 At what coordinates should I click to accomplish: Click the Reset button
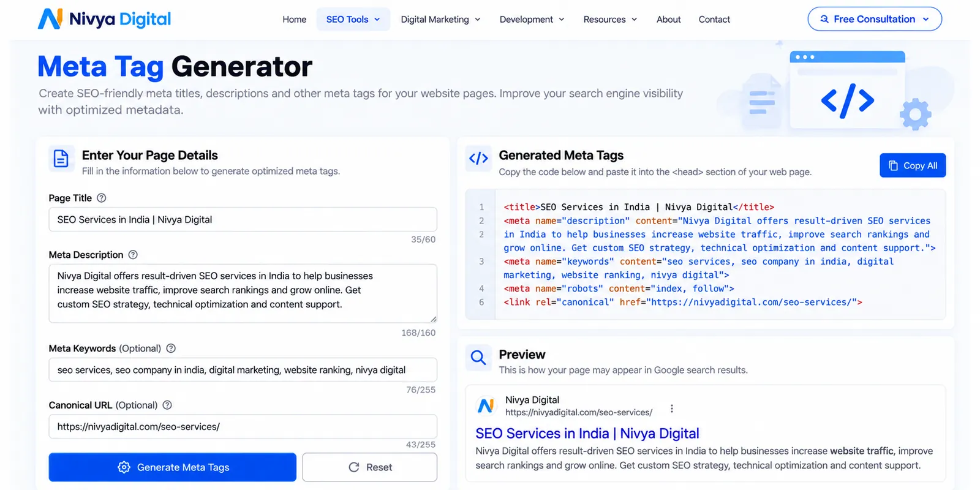(370, 467)
